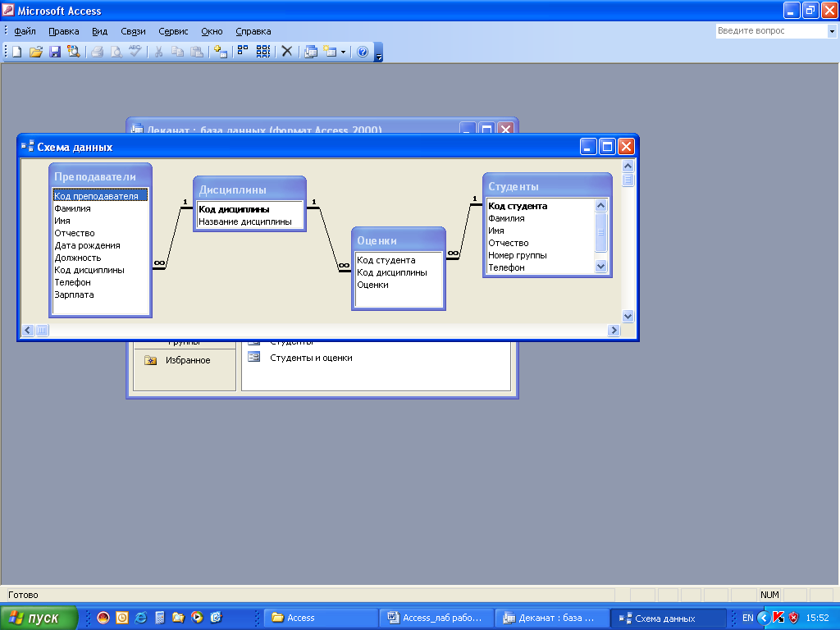Open the Связи menu
840x630 pixels.
point(133,31)
